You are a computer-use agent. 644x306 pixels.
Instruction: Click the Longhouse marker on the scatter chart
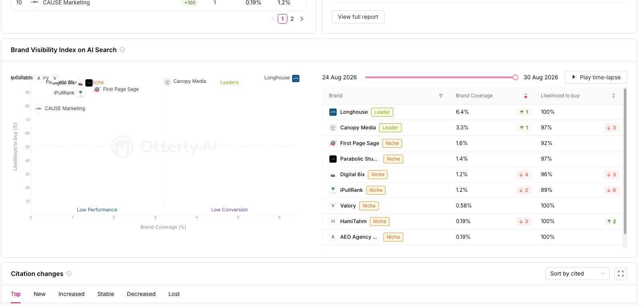pos(296,79)
